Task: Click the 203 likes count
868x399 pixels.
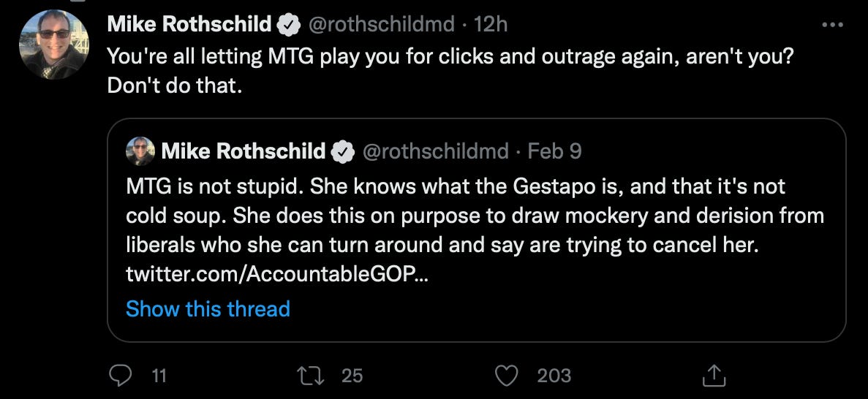Action: pyautogui.click(x=554, y=376)
